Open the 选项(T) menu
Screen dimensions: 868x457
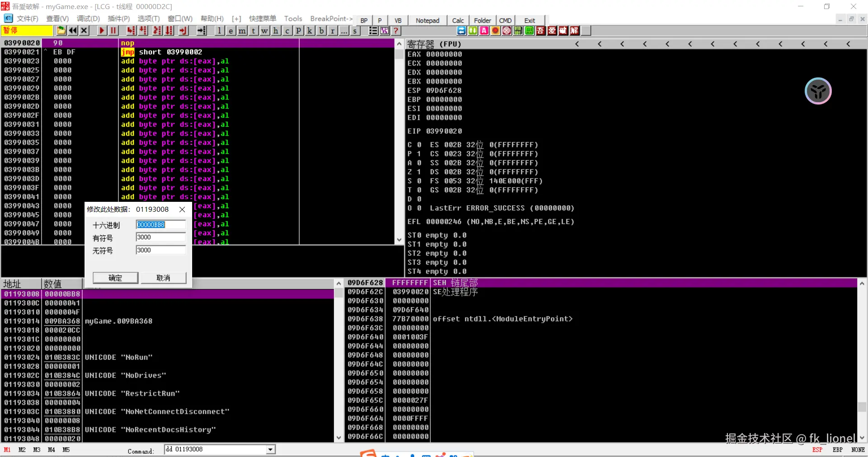tap(149, 19)
